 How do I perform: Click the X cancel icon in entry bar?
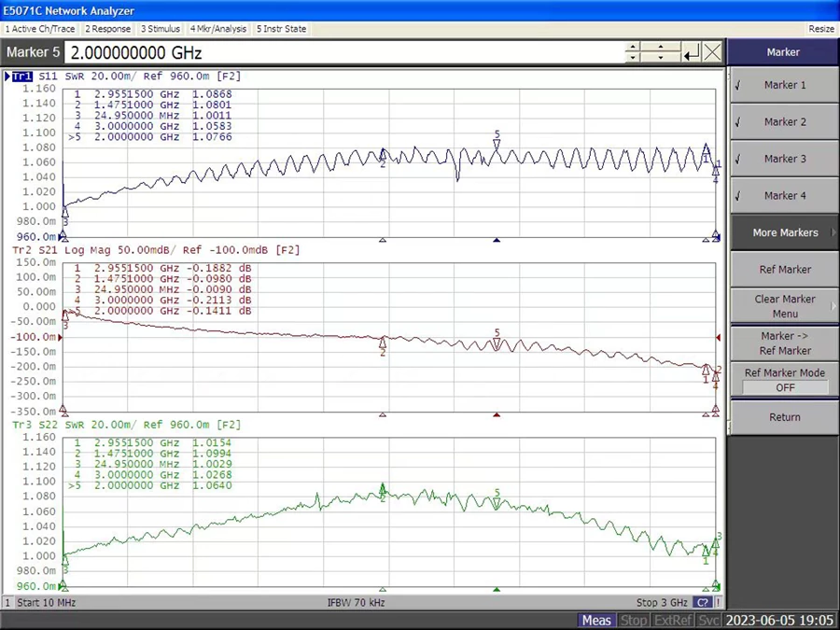click(x=712, y=52)
